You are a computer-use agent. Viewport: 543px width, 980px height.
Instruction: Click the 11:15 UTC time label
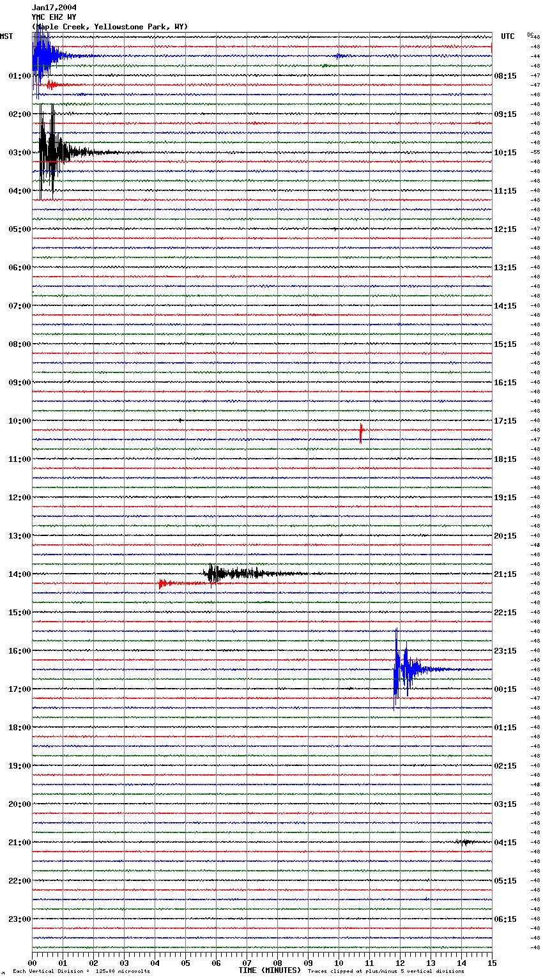tap(505, 190)
